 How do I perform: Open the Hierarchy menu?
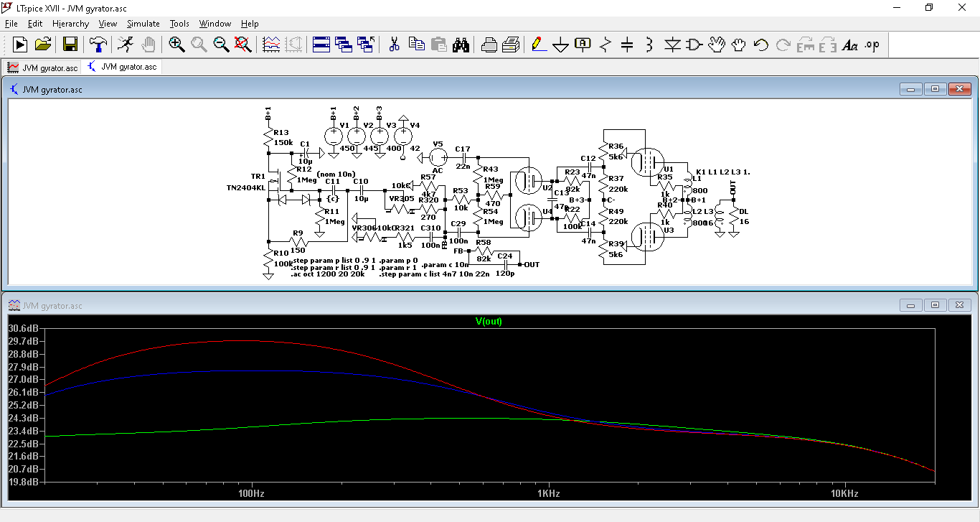(70, 24)
